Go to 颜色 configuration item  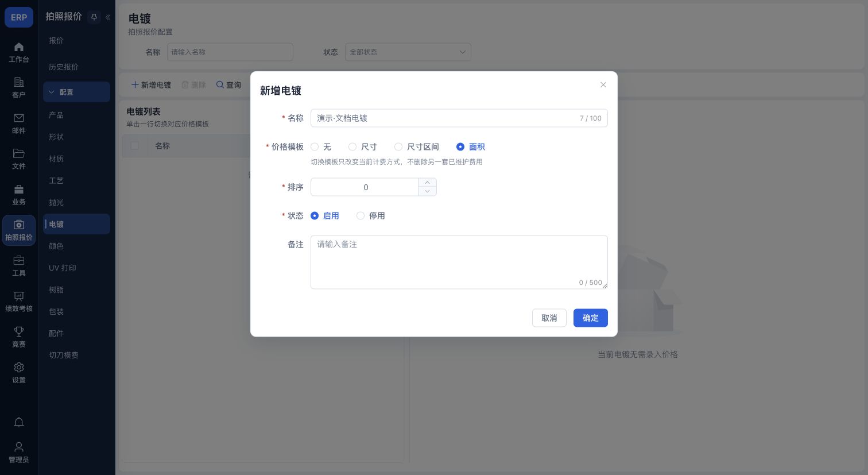pos(76,246)
